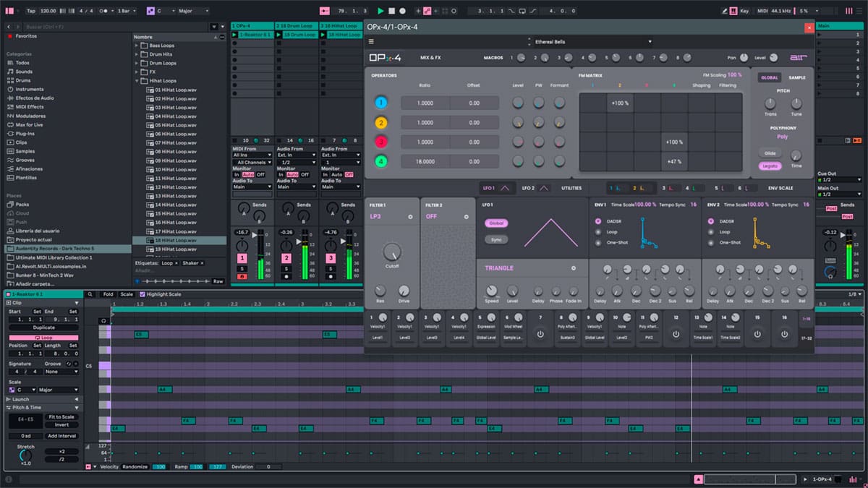Open the UTILITIES tab
This screenshot has height=488, width=868.
(x=571, y=188)
